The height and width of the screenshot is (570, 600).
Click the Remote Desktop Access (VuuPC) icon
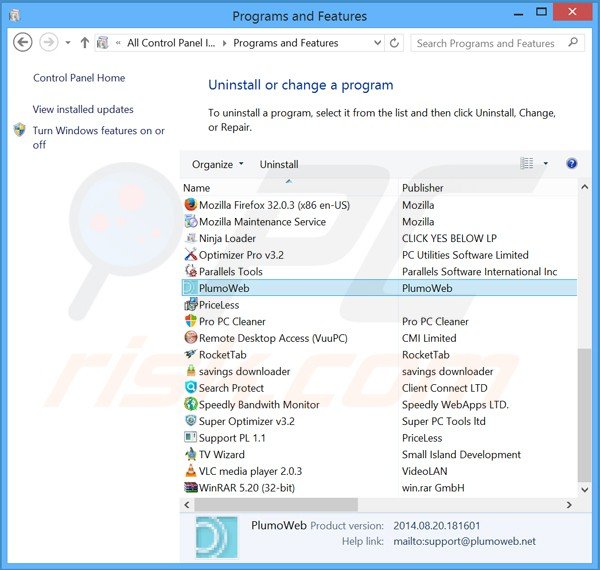point(191,337)
